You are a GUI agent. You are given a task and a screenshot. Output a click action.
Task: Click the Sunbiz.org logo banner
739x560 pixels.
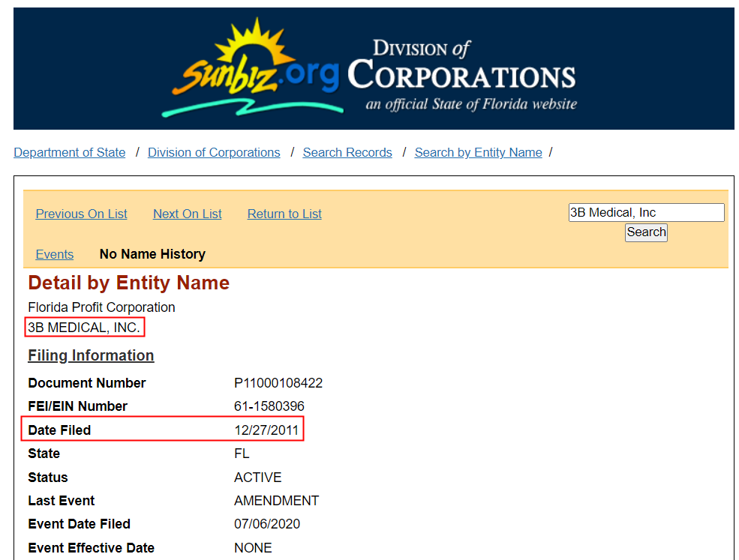click(x=374, y=68)
